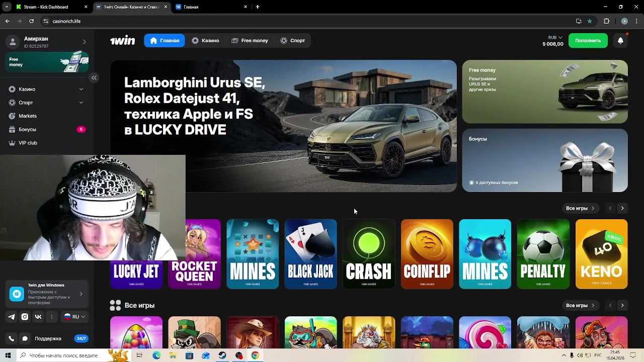Open the chat support icon
Image resolution: width=644 pixels, height=362 pixels.
pyautogui.click(x=25, y=339)
